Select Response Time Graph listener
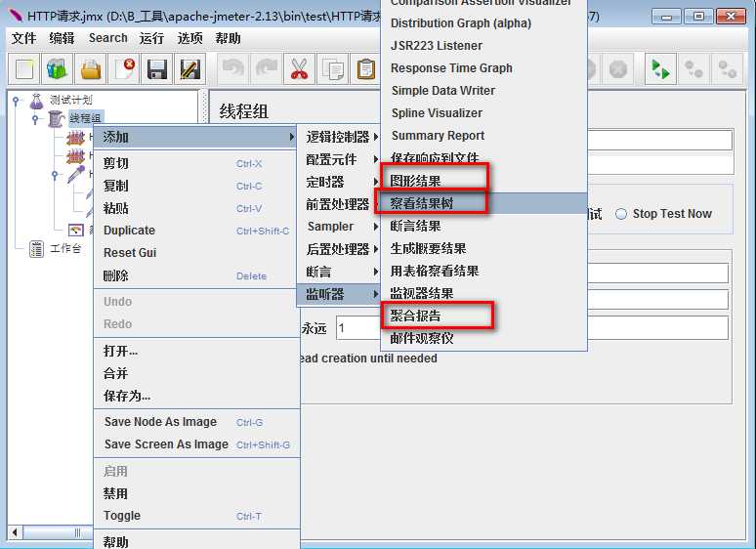This screenshot has height=549, width=756. pyautogui.click(x=484, y=68)
